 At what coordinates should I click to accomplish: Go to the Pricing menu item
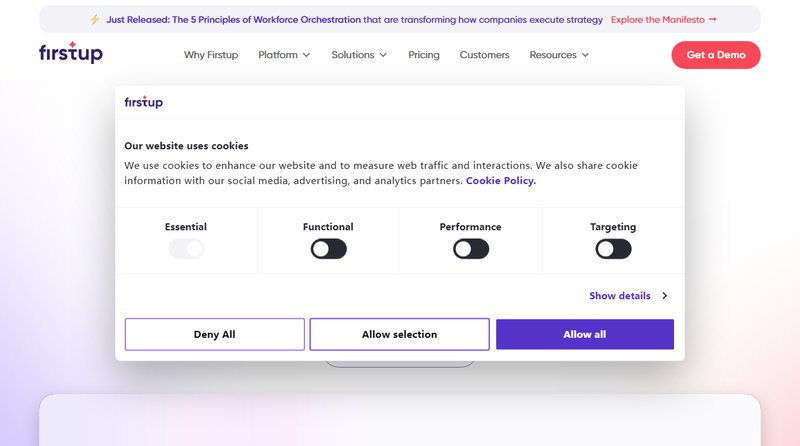tap(424, 55)
